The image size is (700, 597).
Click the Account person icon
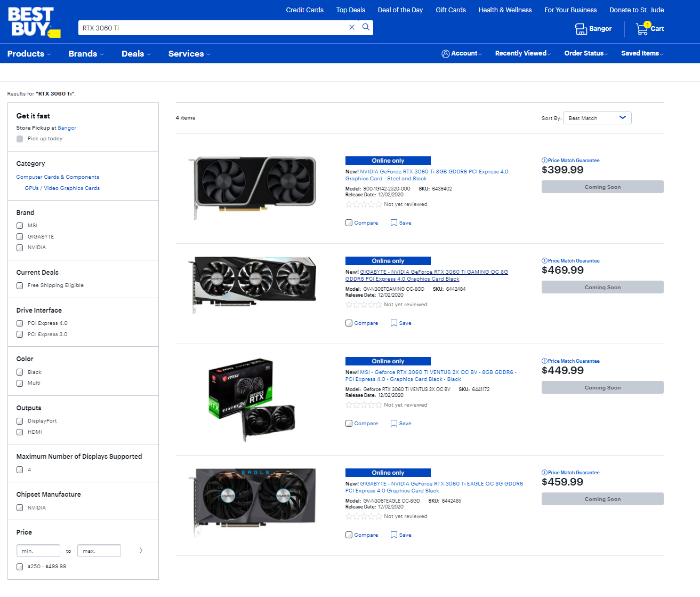click(446, 53)
